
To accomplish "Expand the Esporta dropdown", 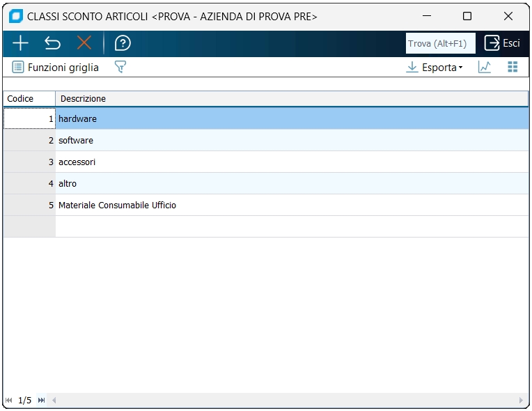I will pyautogui.click(x=435, y=68).
